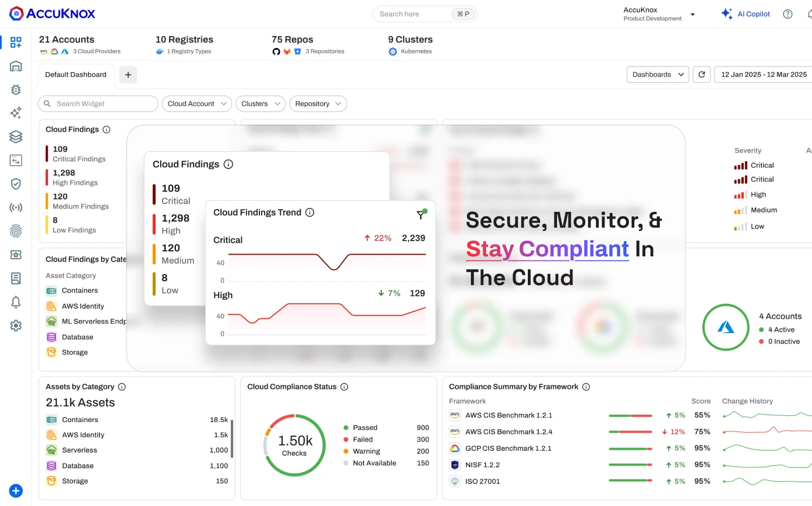The height and width of the screenshot is (506, 812).
Task: Focus the Search Widget field
Action: [98, 104]
